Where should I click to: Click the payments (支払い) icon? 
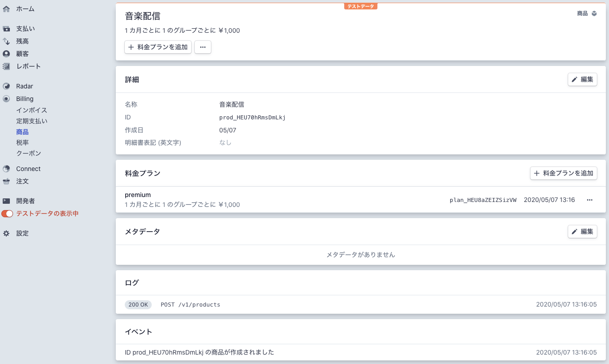(x=6, y=29)
